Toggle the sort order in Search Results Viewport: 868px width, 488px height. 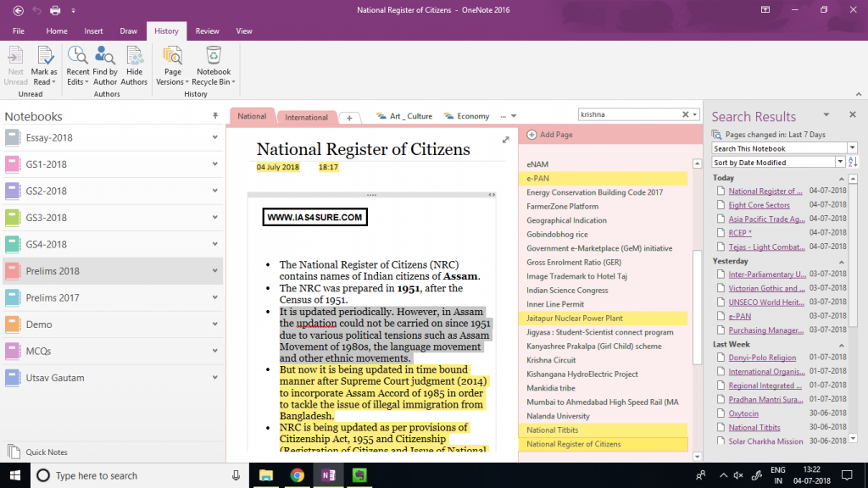[x=853, y=161]
